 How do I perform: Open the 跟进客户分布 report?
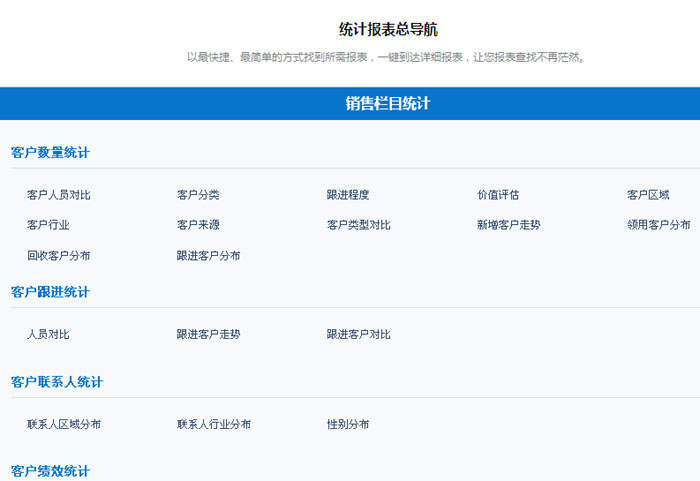coord(209,255)
